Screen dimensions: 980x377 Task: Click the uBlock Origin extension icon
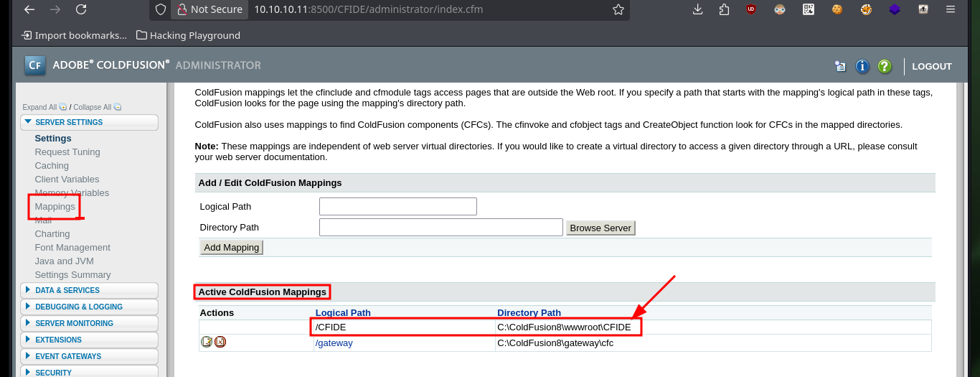(751, 9)
